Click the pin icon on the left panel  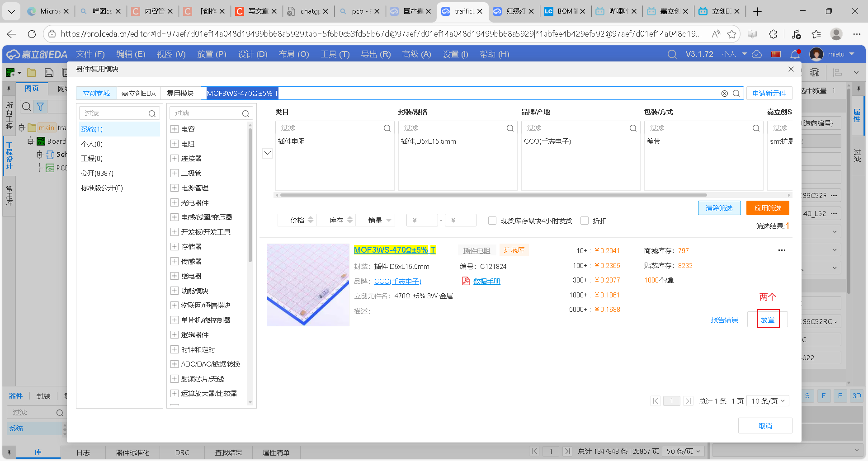pos(9,89)
